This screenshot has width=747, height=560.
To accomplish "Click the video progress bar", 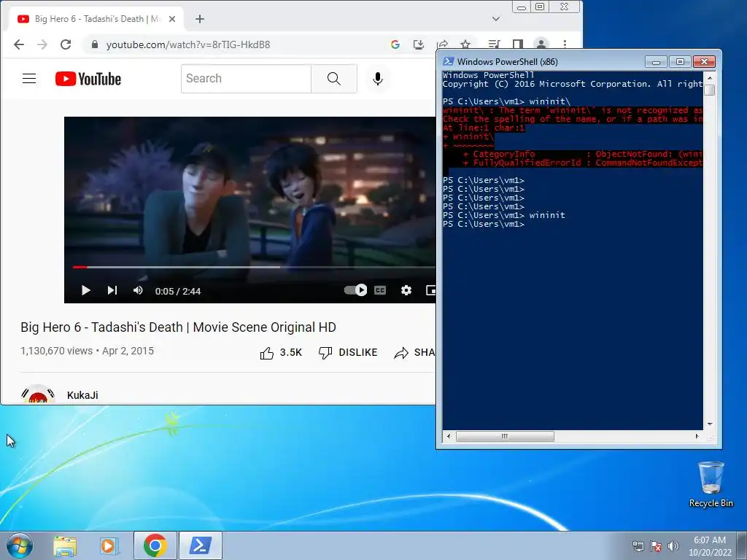I will point(254,267).
